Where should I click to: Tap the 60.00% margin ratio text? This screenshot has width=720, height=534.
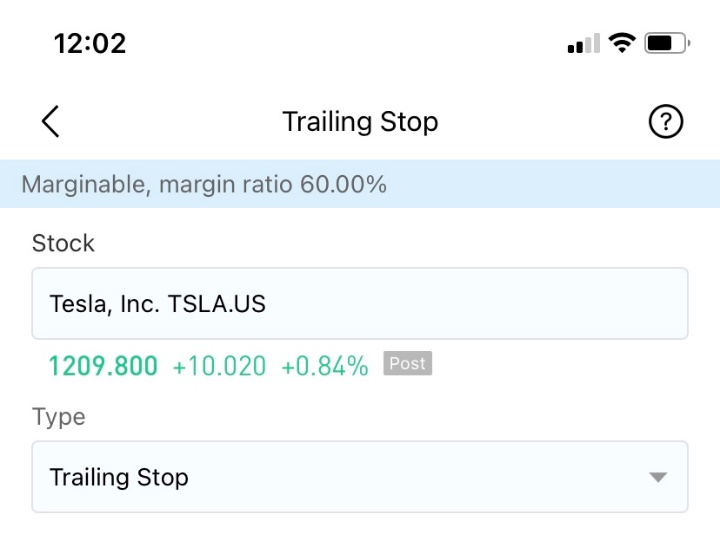343,184
